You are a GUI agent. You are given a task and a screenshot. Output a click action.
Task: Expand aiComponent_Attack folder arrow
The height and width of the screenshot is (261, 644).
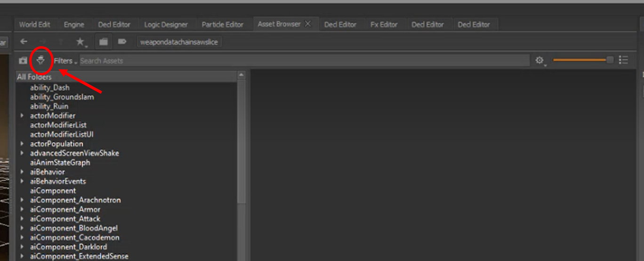pyautogui.click(x=22, y=219)
